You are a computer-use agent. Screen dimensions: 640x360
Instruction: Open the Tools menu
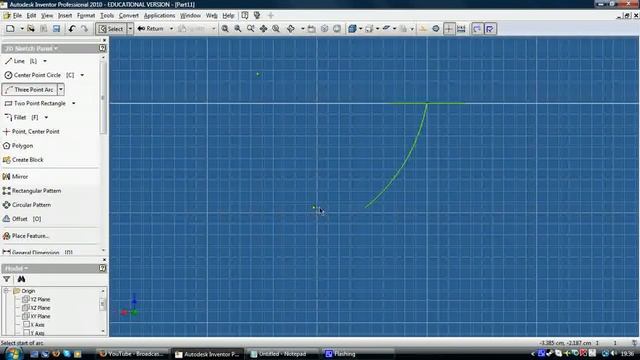click(107, 16)
